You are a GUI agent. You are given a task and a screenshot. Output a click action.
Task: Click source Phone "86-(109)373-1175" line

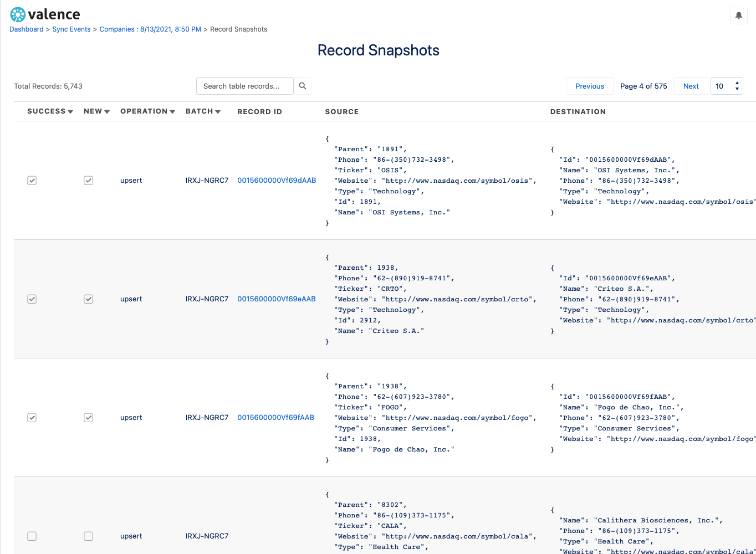(394, 515)
